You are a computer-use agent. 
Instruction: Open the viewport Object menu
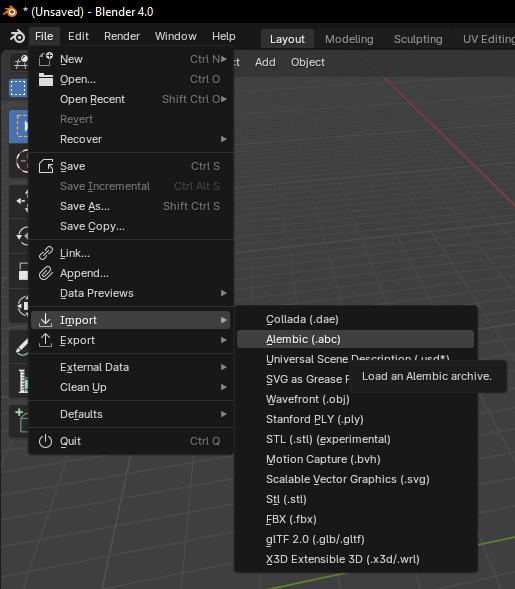tap(308, 62)
